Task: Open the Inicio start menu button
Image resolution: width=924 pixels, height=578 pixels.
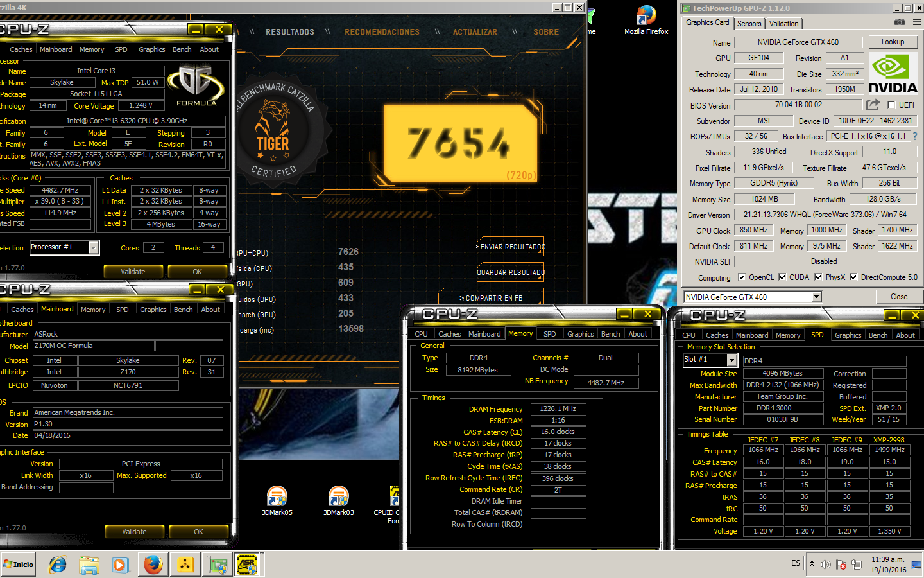Action: pyautogui.click(x=19, y=565)
